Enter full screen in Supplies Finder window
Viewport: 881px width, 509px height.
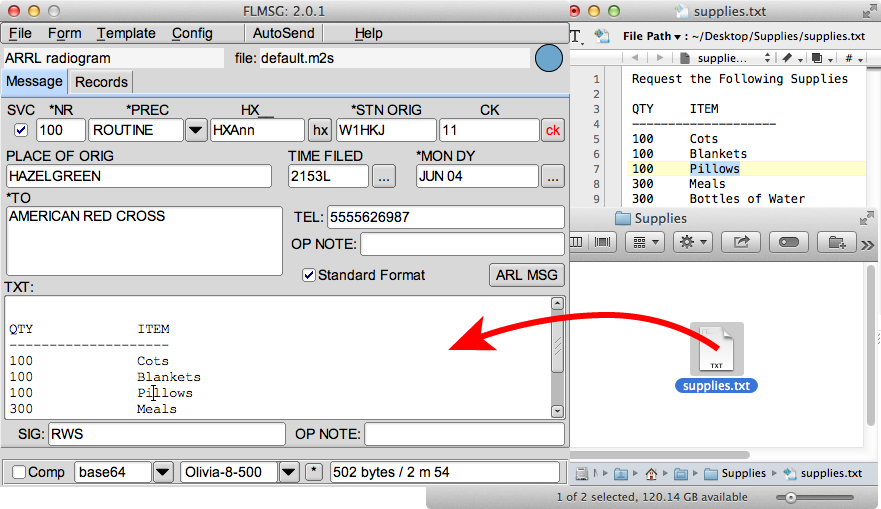click(x=867, y=218)
